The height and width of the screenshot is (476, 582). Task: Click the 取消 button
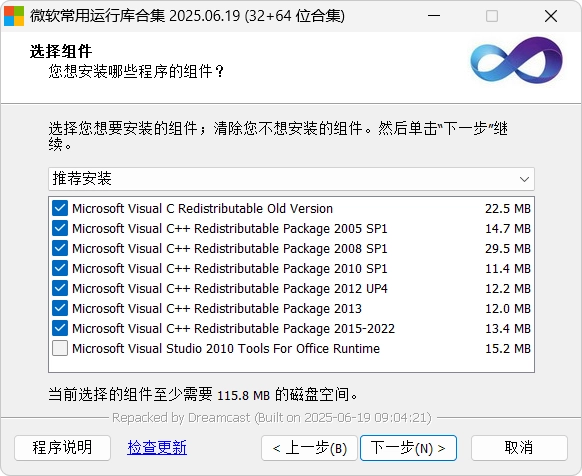coord(519,448)
